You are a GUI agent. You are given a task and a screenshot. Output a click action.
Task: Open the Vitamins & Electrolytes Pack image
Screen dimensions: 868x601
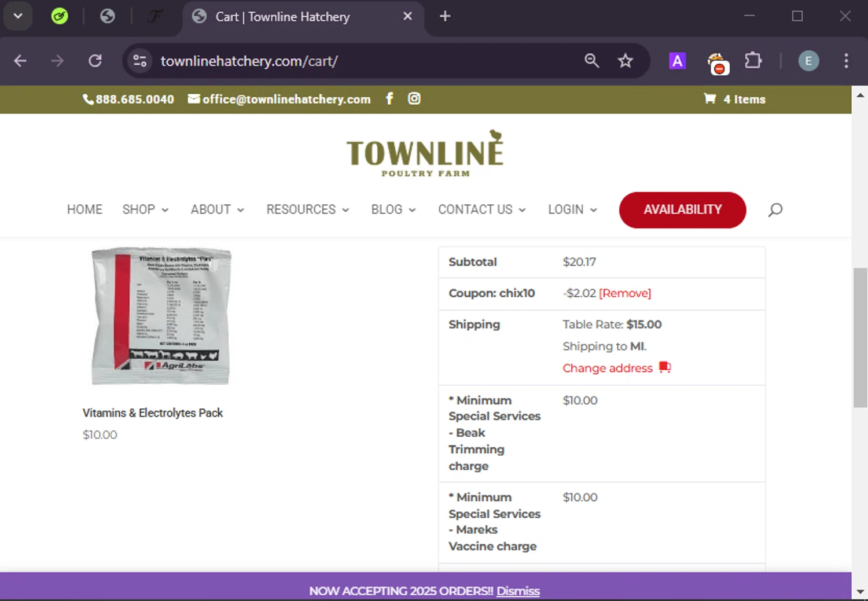coord(161,316)
